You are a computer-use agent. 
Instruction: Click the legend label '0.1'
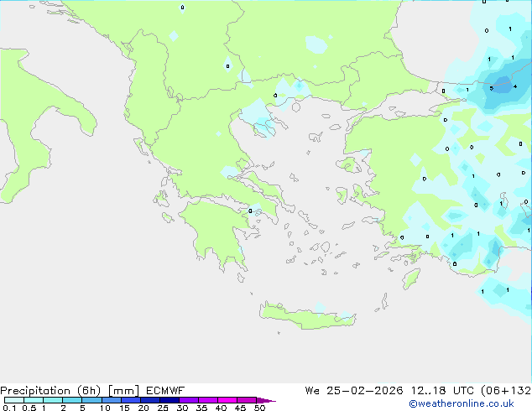(x=9, y=408)
